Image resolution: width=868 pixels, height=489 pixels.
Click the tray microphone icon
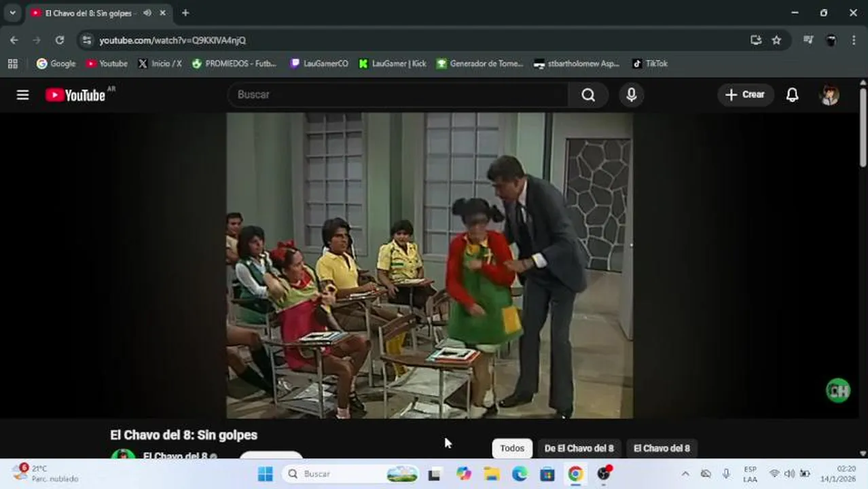[x=726, y=474]
